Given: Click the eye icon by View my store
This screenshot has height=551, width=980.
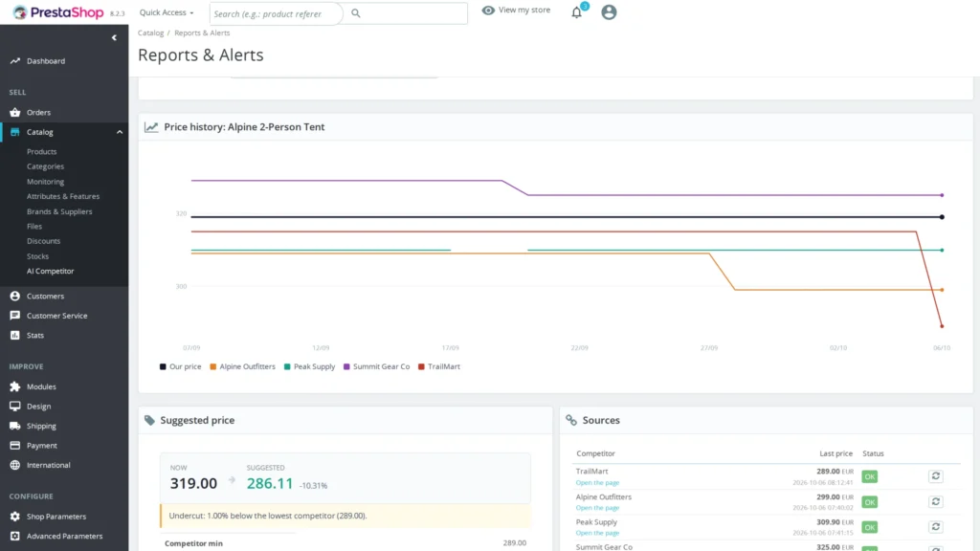Looking at the screenshot, I should (488, 10).
